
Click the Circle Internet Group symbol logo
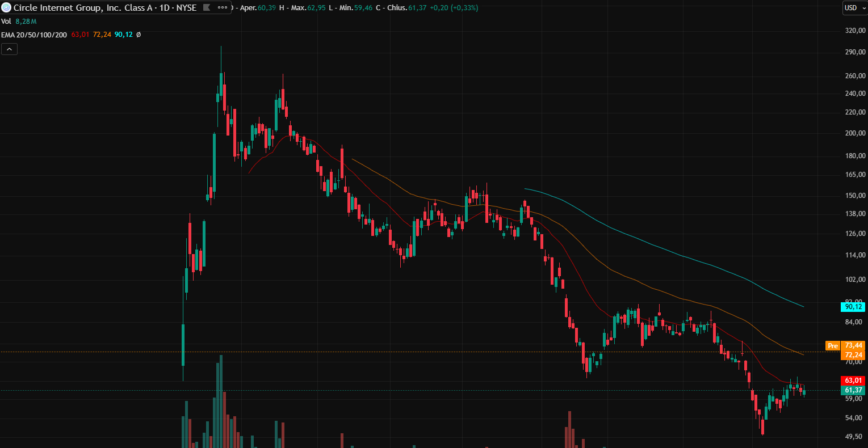(x=6, y=8)
